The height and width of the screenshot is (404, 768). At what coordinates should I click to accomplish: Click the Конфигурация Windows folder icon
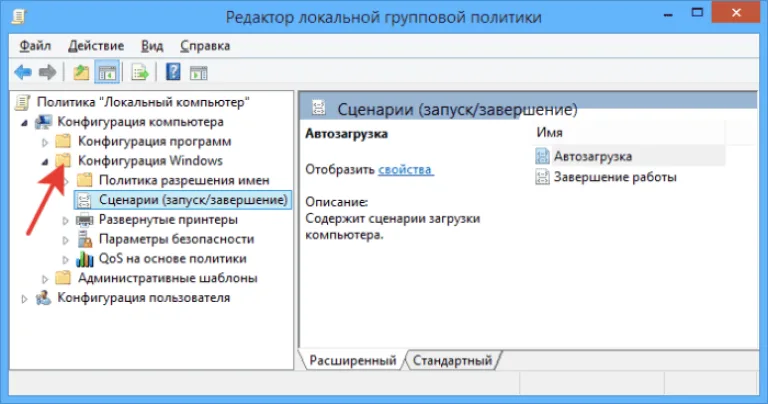[63, 160]
